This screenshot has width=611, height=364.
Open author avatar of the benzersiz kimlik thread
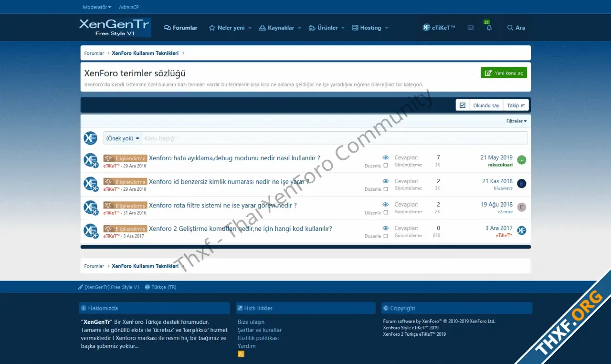tap(91, 184)
